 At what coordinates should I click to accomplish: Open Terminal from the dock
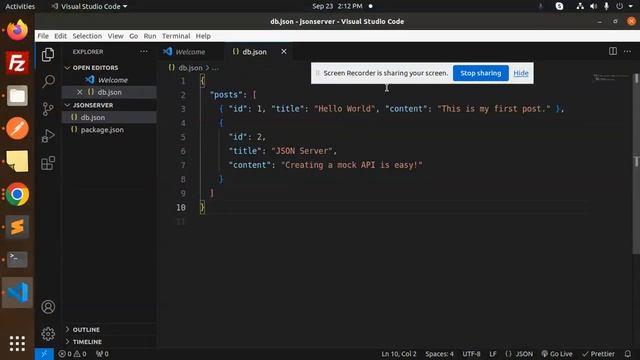click(17, 259)
